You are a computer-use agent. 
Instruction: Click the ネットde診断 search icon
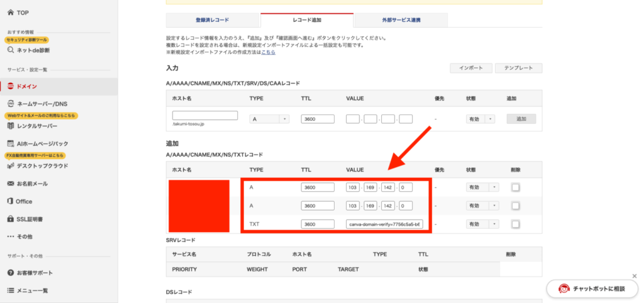coord(11,50)
